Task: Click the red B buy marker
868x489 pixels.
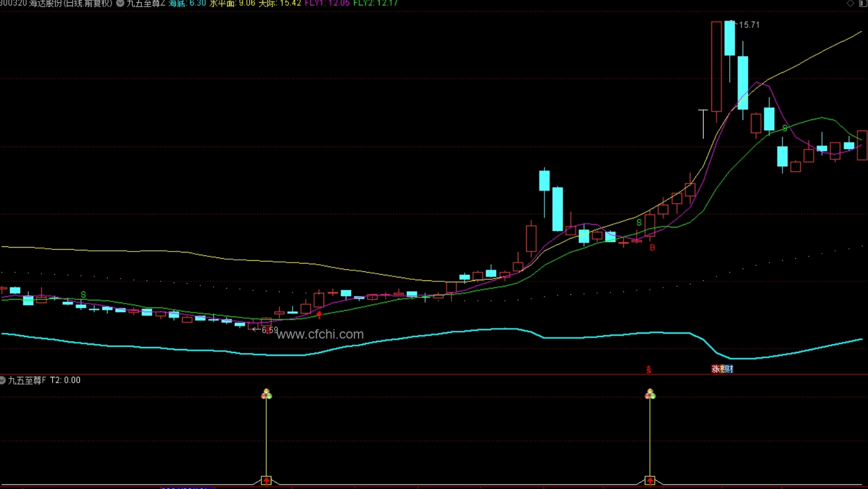Action: [652, 248]
